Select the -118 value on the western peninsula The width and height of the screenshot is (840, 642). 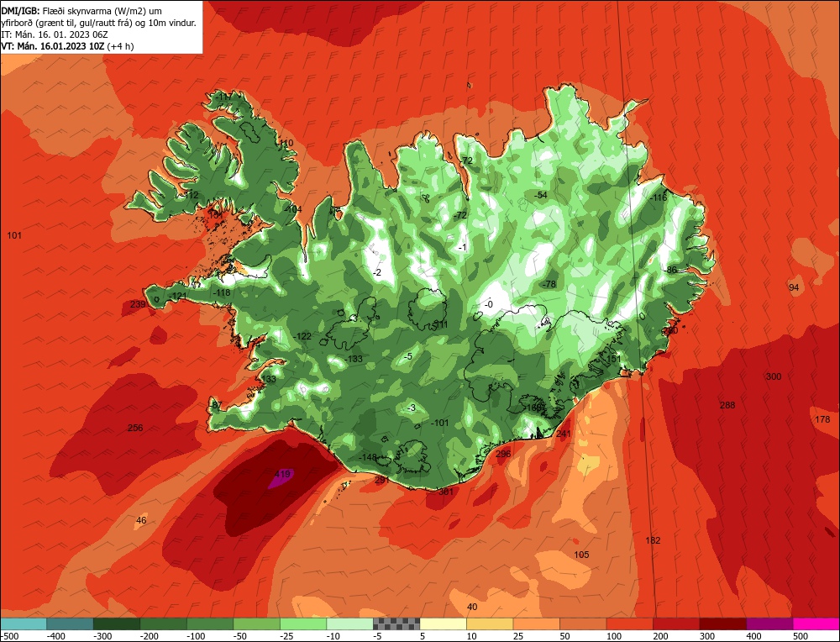[221, 292]
